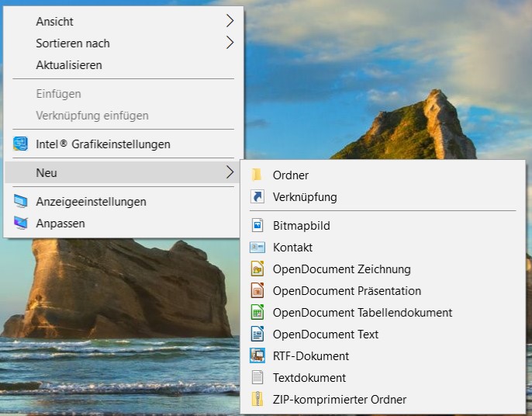Expand the Ansicht submenu arrow
Screen dimensions: 532x416
[x=230, y=21]
